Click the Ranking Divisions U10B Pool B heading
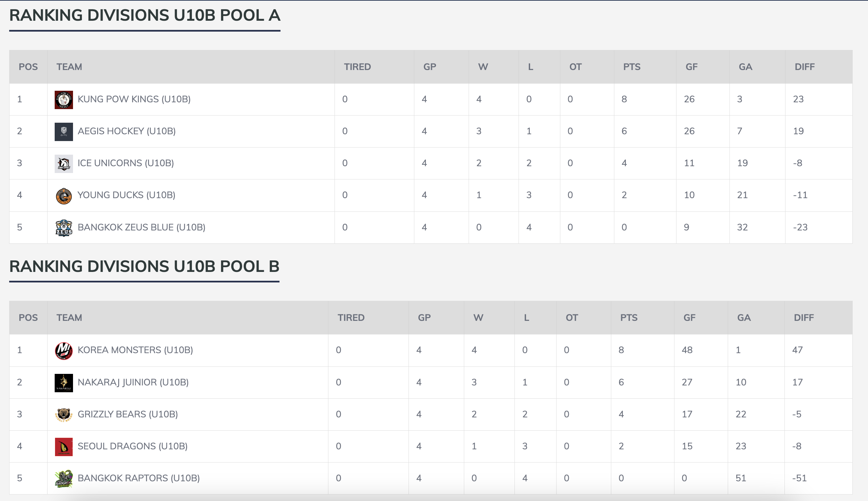868x501 pixels. [144, 267]
